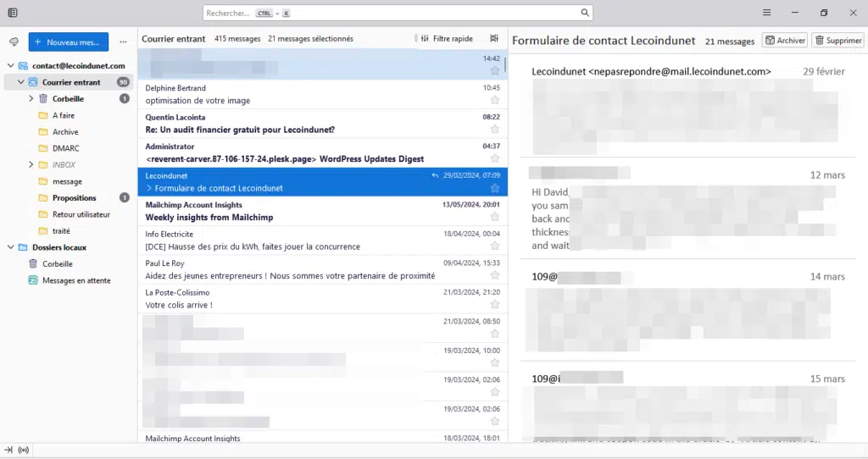This screenshot has height=459, width=868.
Task: Open 'Aidez des jeunes entrepreneurs' message
Action: point(322,269)
